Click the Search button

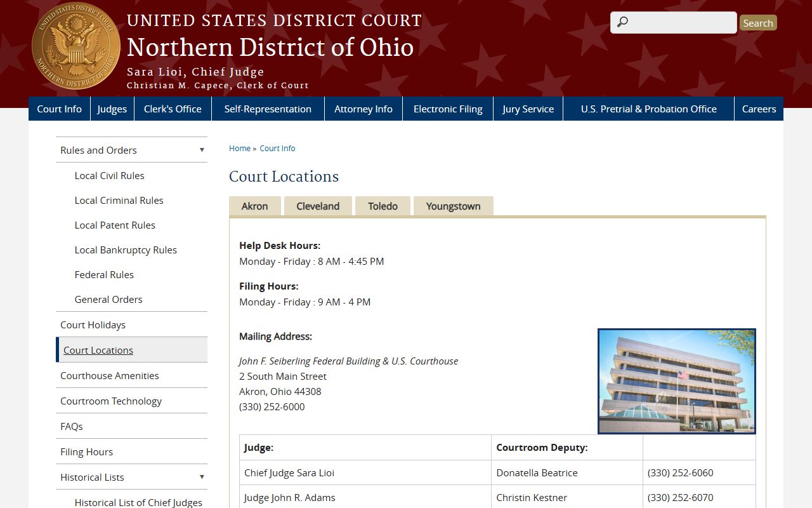(x=758, y=23)
